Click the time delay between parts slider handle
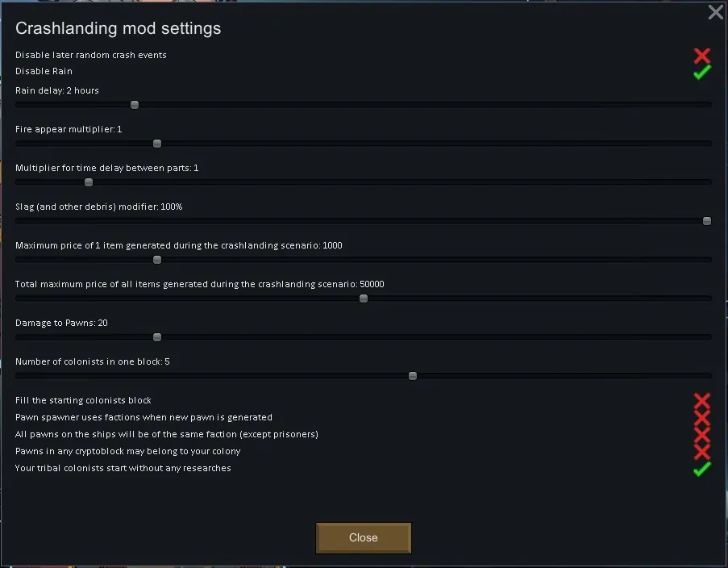The width and height of the screenshot is (728, 568). click(x=89, y=182)
